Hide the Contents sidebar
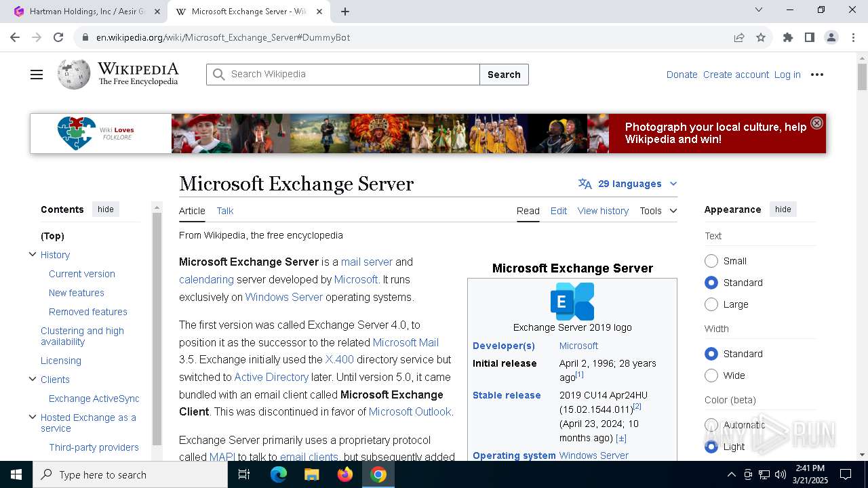Viewport: 868px width, 488px height. tap(106, 209)
